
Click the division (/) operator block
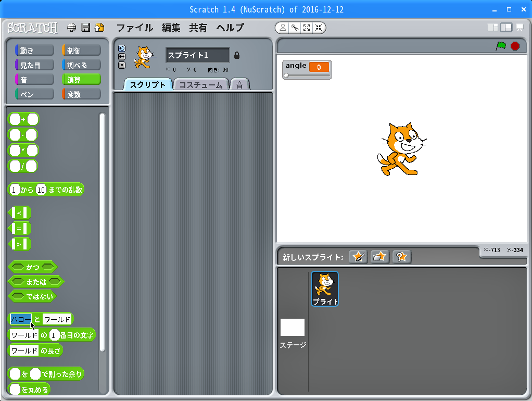23,166
